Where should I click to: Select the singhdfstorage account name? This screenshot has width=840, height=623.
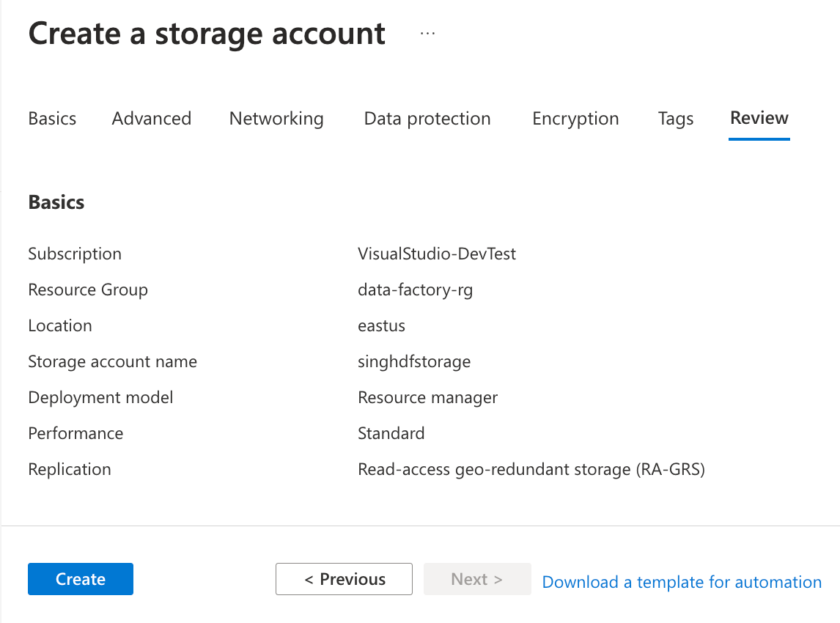(x=414, y=361)
